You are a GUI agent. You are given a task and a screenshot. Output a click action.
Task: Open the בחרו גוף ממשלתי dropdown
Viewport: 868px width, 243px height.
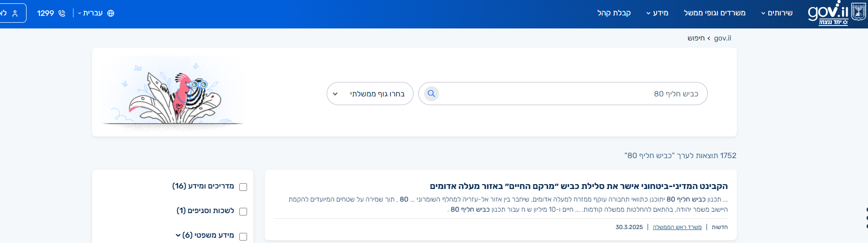370,94
